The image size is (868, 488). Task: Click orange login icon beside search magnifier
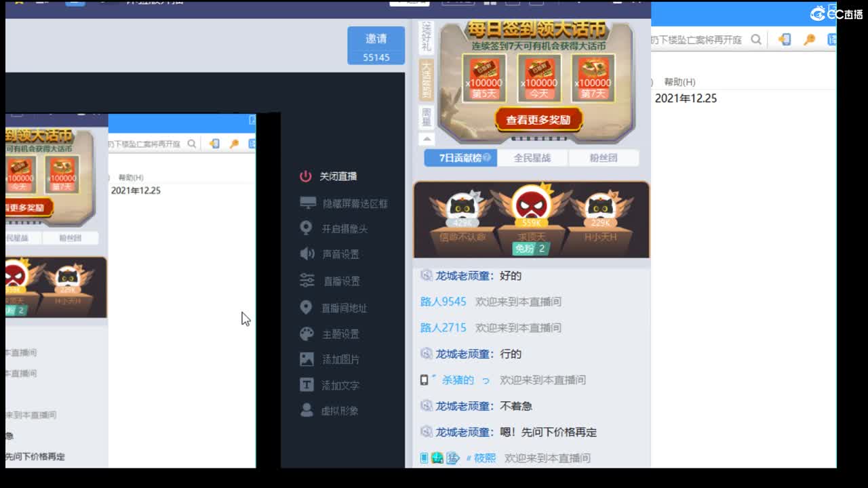click(785, 40)
